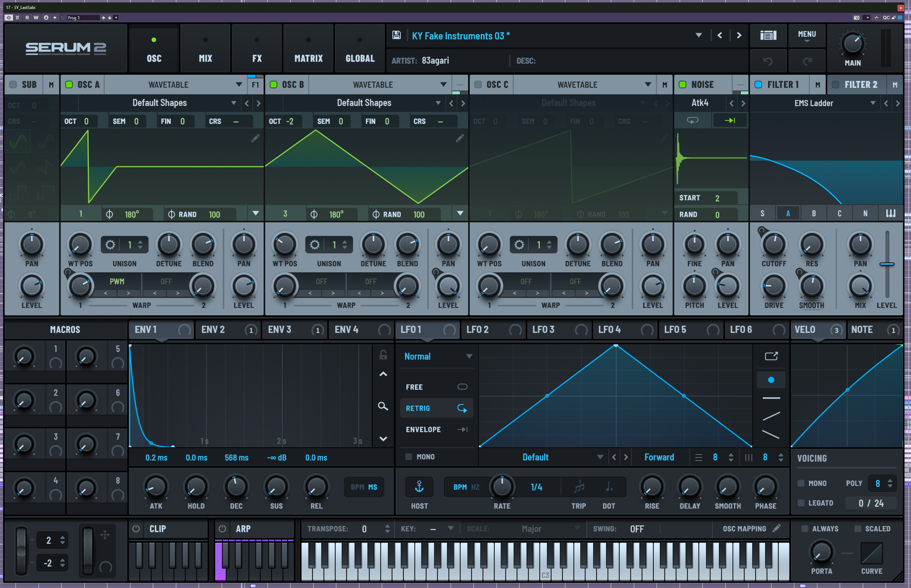This screenshot has height=588, width=911.
Task: Click the noise one-shot arrow icon
Action: coord(729,120)
